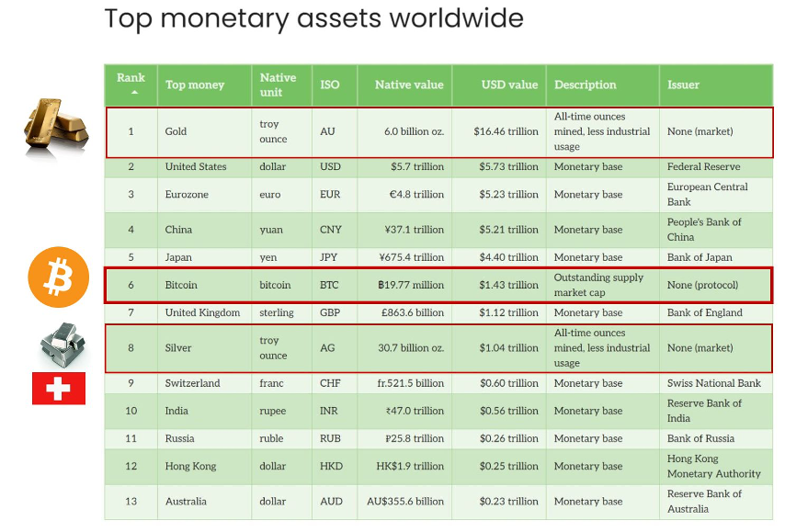This screenshot has width=785, height=532.
Task: Select the 'Japan' cell
Action: [x=204, y=257]
